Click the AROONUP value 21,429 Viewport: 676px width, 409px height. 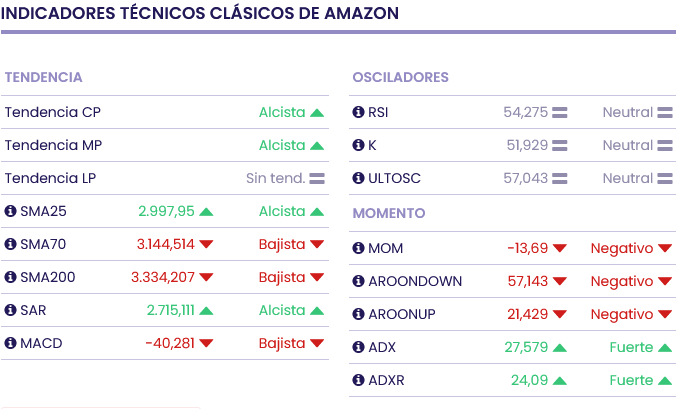(527, 315)
